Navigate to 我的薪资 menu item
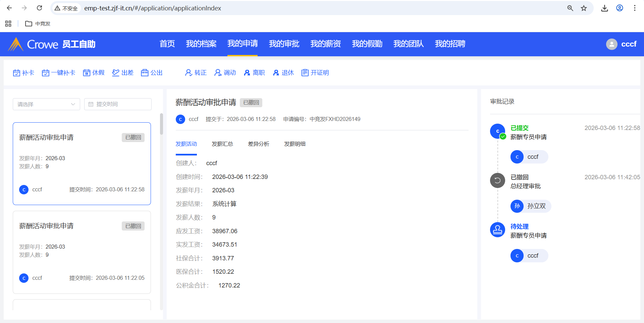This screenshot has height=323, width=644. (x=325, y=44)
